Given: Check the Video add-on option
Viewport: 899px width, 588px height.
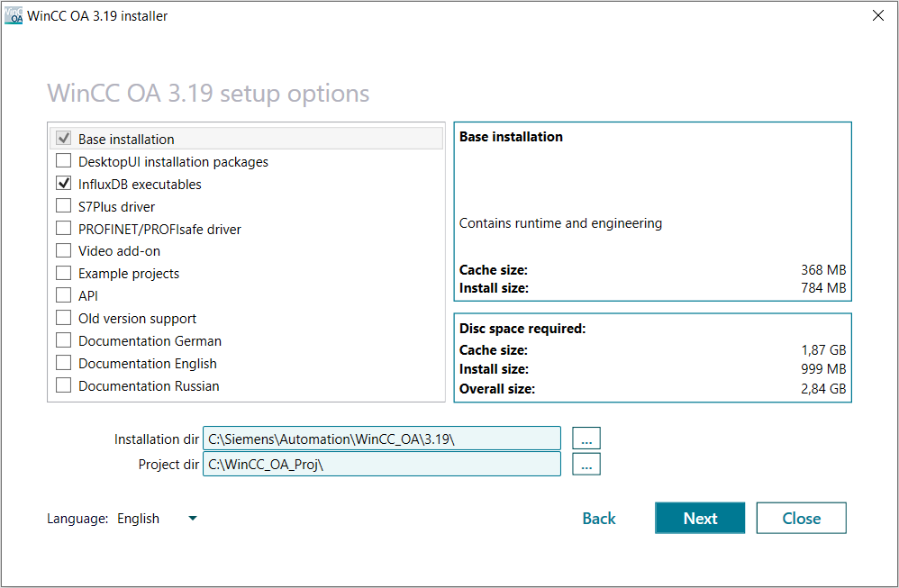Looking at the screenshot, I should click(63, 250).
